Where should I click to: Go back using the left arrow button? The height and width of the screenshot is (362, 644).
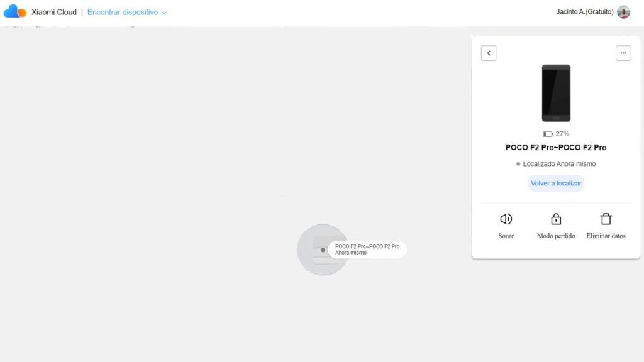489,53
